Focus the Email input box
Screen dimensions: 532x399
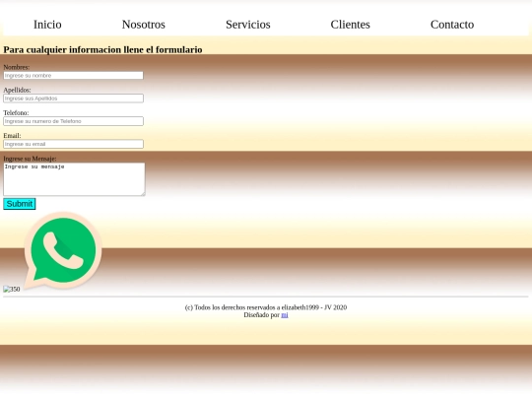tap(73, 144)
